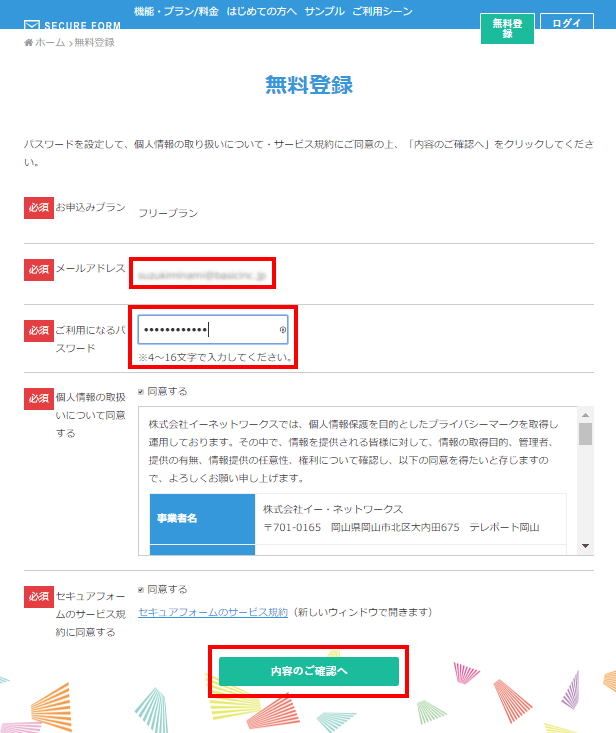The image size is (616, 733).
Task: Click scrollbar down arrow in privacy box
Action: coord(586,548)
